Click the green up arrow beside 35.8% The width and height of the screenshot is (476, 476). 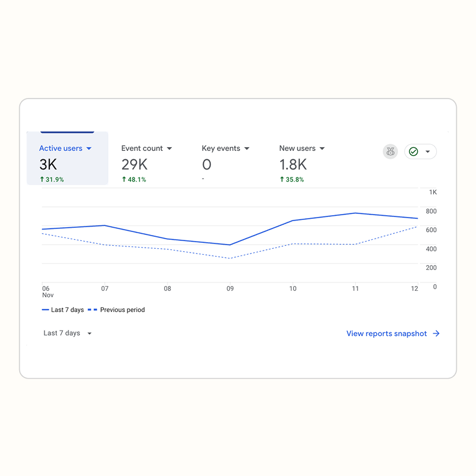click(282, 180)
